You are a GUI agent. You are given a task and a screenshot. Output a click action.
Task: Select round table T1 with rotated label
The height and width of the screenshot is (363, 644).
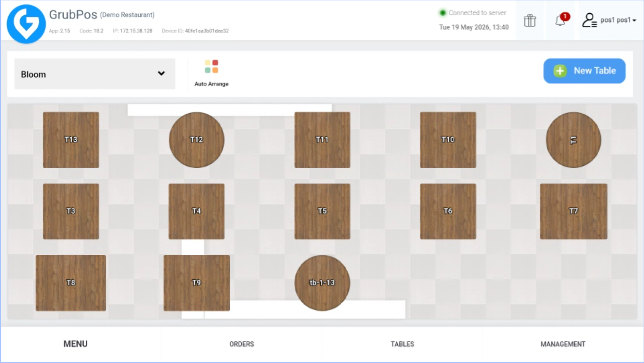(573, 140)
